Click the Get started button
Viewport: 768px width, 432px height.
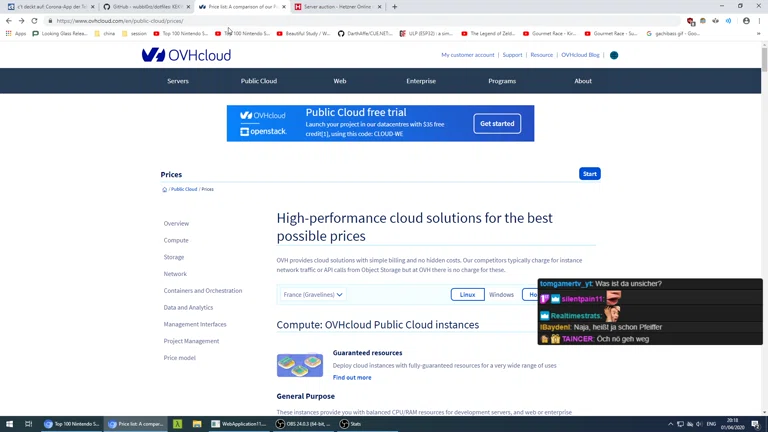click(x=497, y=124)
